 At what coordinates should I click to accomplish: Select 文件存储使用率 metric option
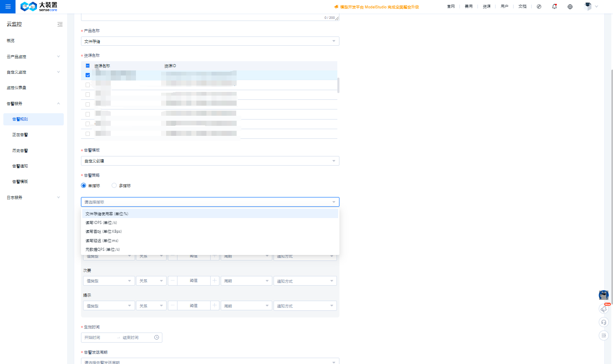tap(107, 214)
